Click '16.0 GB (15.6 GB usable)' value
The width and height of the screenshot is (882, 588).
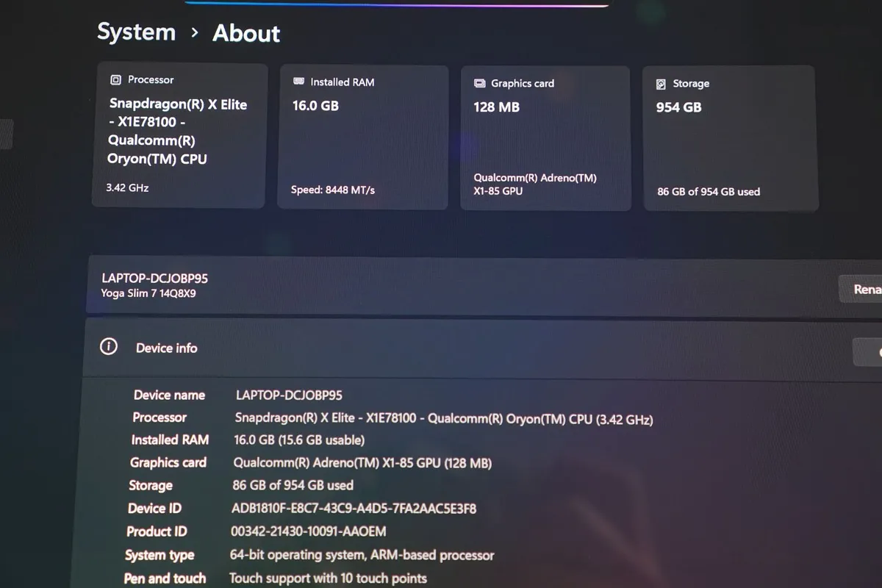(x=298, y=440)
